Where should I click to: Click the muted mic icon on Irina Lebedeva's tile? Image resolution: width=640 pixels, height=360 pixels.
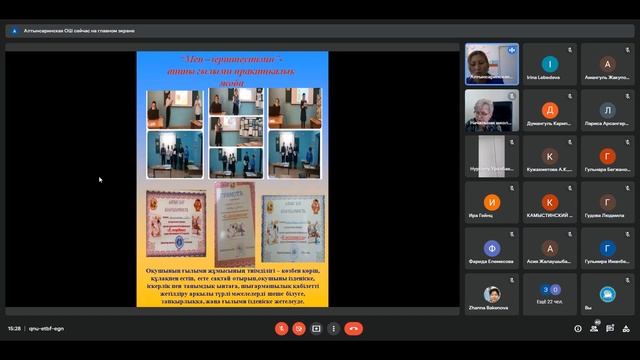coord(570,50)
